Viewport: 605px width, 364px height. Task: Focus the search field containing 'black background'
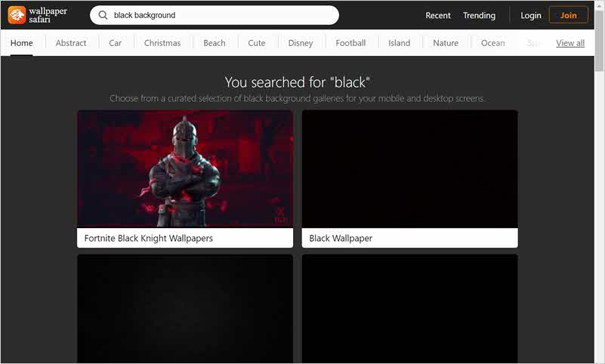[215, 15]
